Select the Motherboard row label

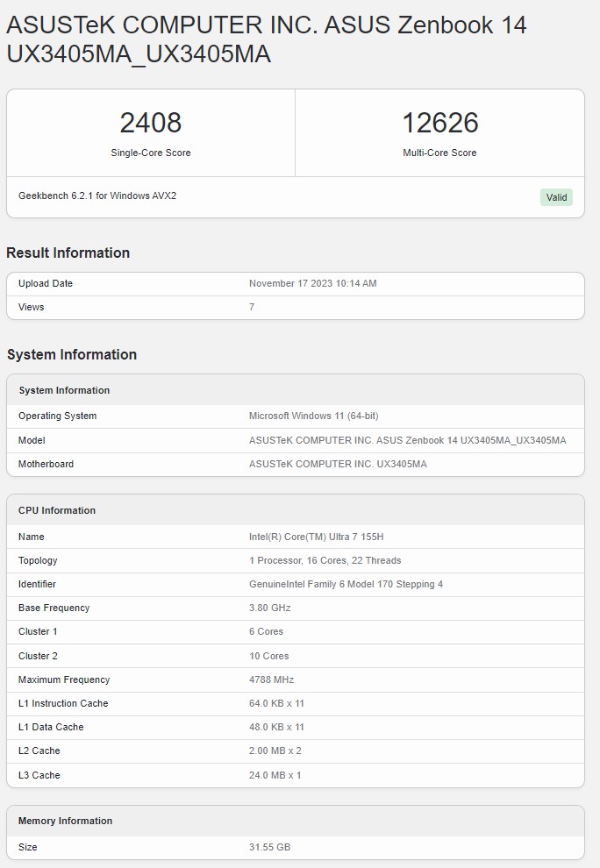(x=46, y=465)
